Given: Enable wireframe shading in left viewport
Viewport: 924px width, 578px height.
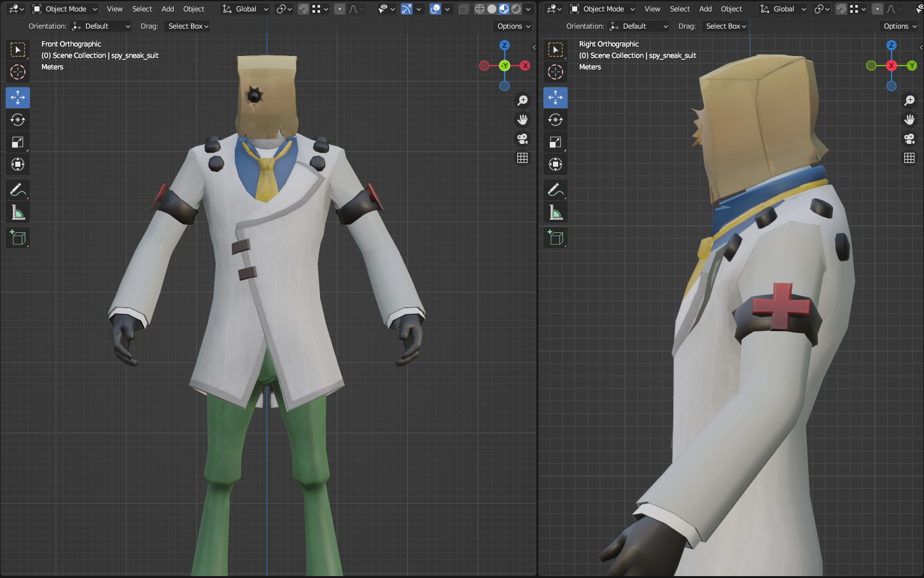Looking at the screenshot, I should (480, 9).
